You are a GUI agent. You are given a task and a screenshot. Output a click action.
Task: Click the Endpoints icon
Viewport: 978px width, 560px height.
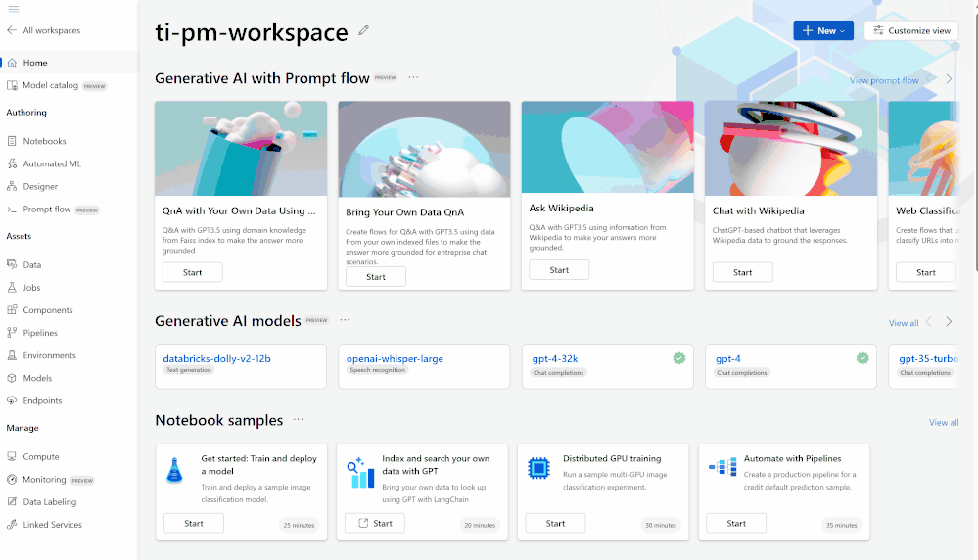click(x=12, y=400)
